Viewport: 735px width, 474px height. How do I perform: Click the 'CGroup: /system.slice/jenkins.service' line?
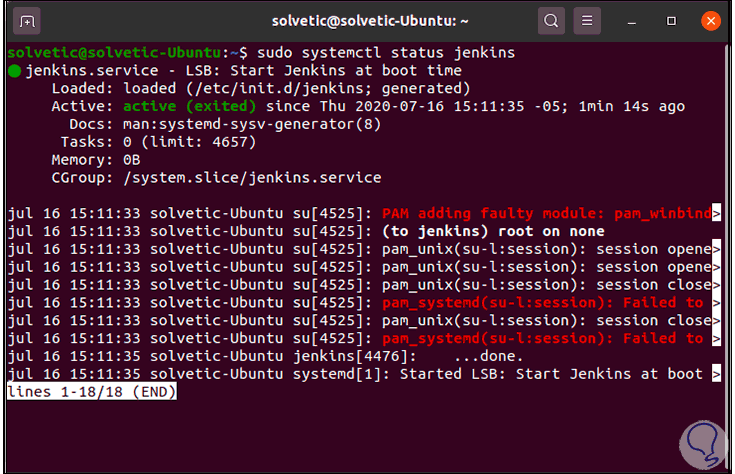(216, 178)
